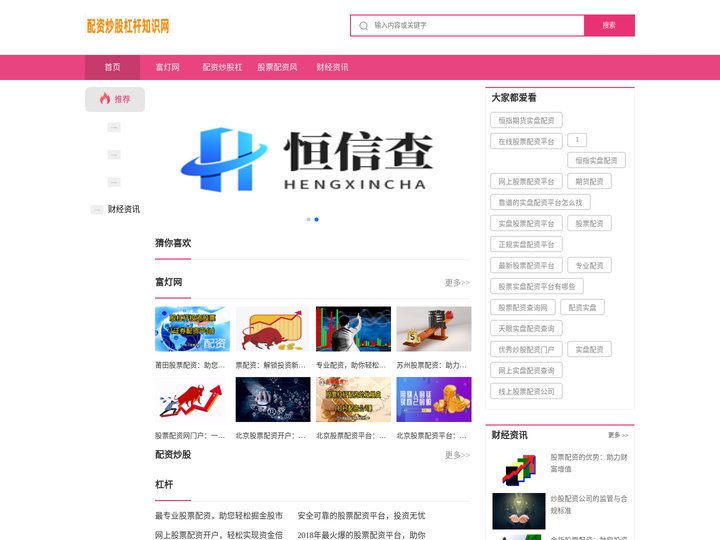Open article 莆田股票配资：助您...
The image size is (720, 540).
pos(190,365)
